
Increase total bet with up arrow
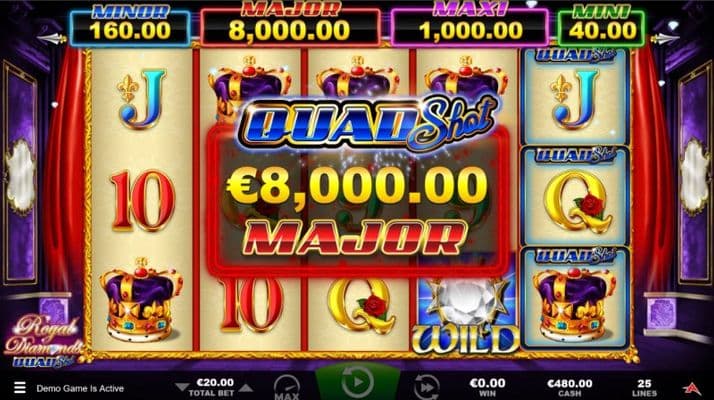[246, 388]
